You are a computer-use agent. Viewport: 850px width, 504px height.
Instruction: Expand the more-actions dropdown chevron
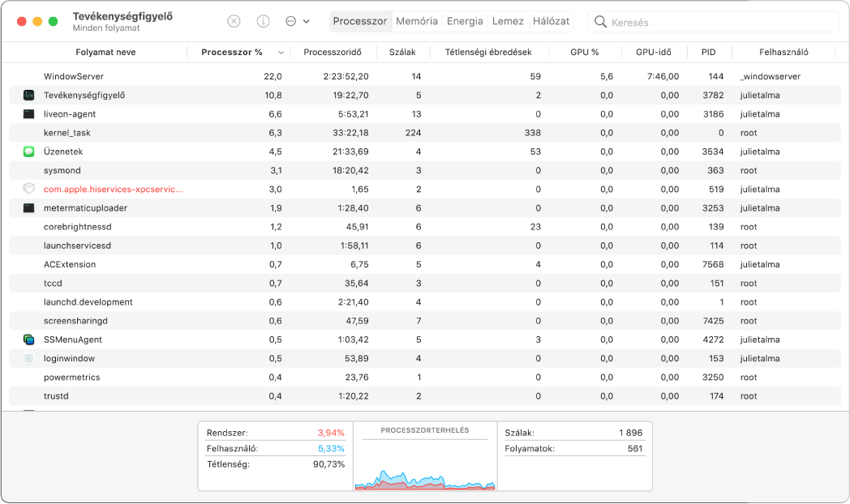307,22
